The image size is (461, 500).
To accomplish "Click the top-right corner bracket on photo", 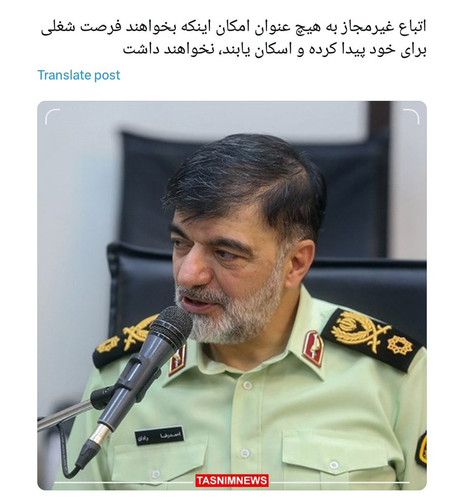I will click(x=411, y=116).
